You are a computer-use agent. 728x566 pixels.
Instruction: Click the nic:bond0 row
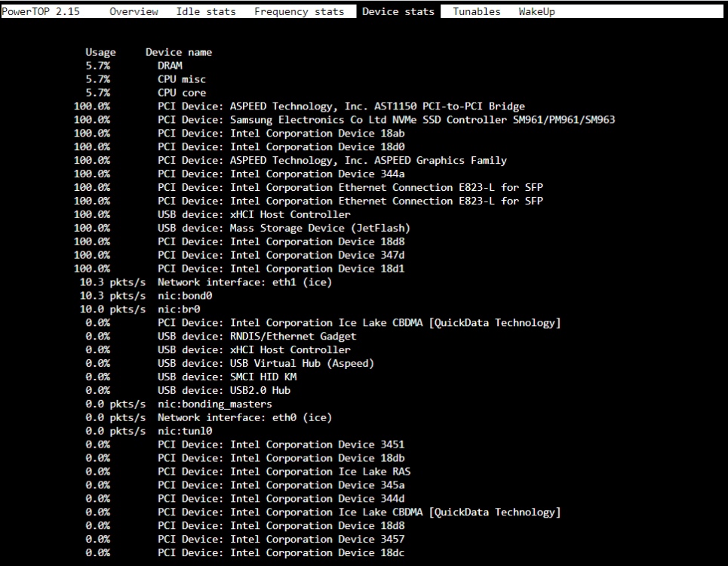point(146,296)
